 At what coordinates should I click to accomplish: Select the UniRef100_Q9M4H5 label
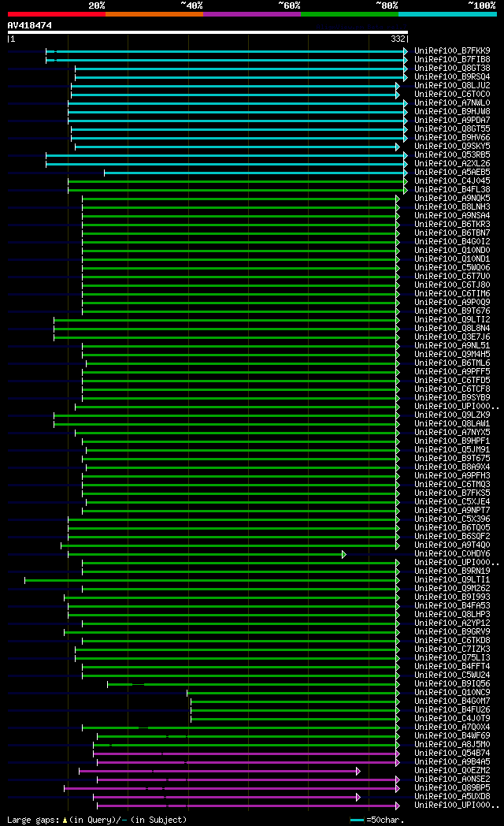pos(452,355)
